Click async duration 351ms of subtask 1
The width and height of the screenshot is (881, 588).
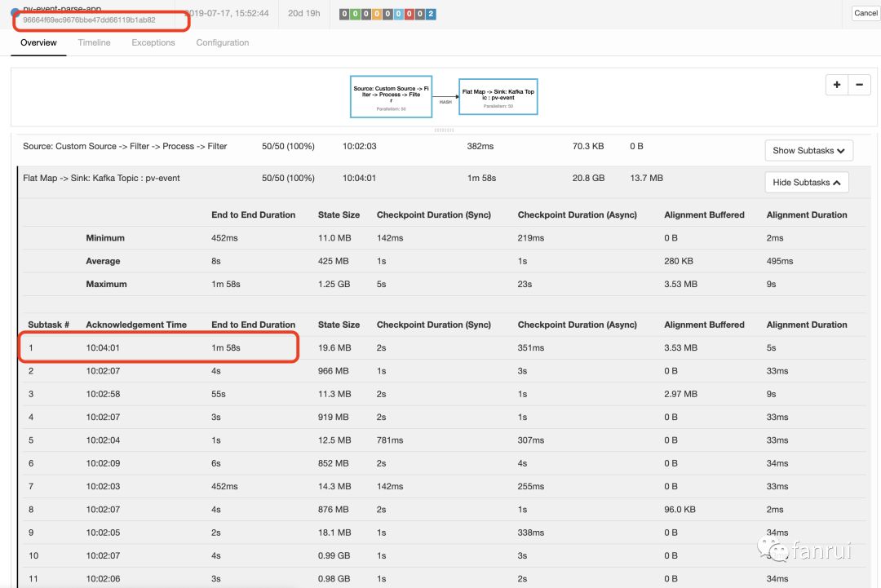click(530, 348)
